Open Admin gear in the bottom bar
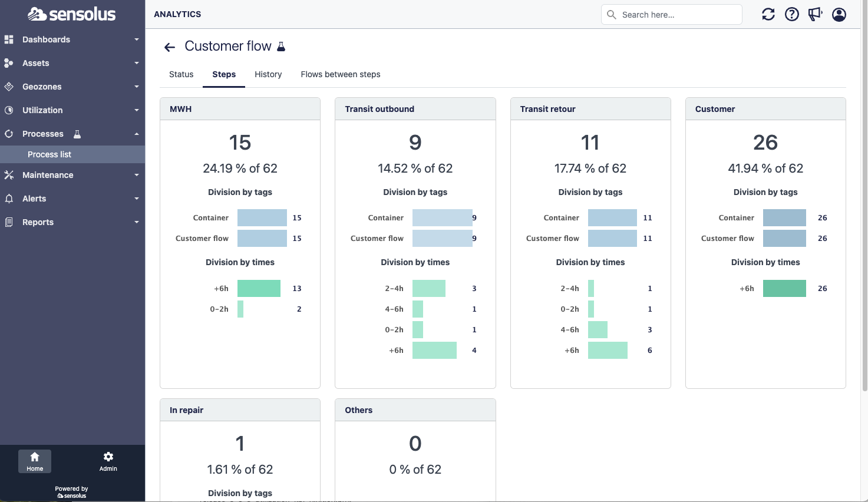The width and height of the screenshot is (868, 502). click(108, 461)
